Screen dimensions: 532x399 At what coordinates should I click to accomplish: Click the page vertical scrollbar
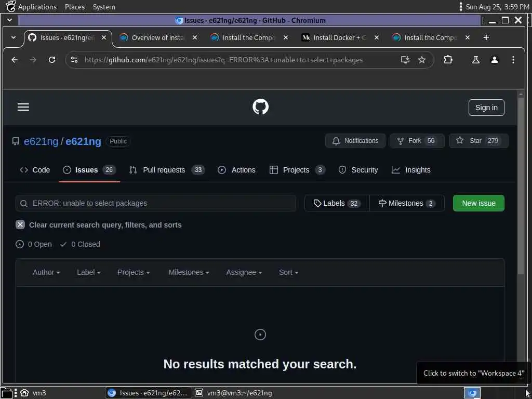click(521, 185)
